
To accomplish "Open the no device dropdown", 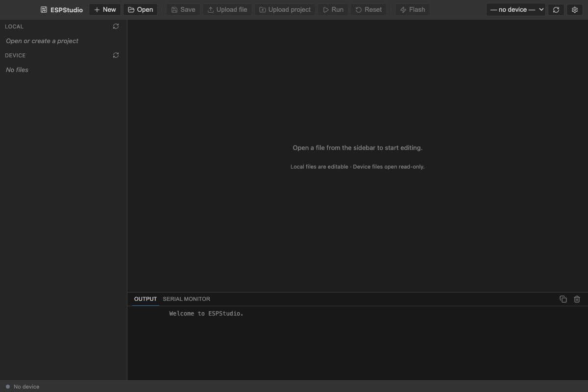I will click(516, 10).
